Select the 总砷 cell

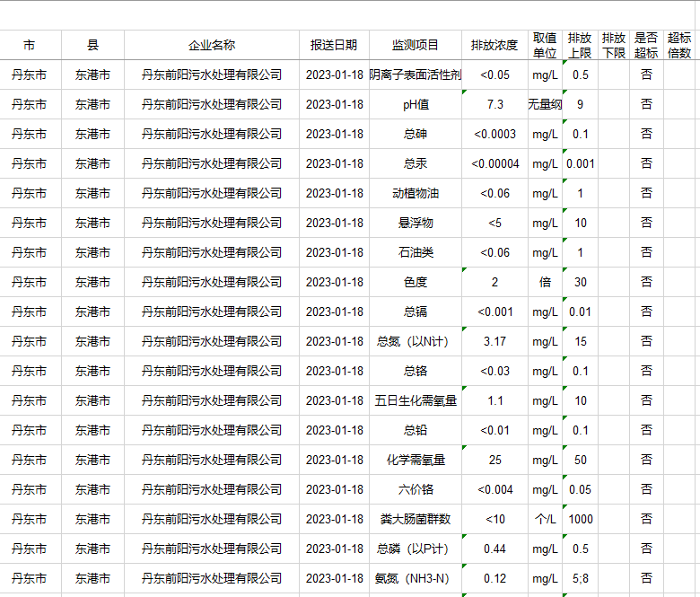click(x=416, y=134)
